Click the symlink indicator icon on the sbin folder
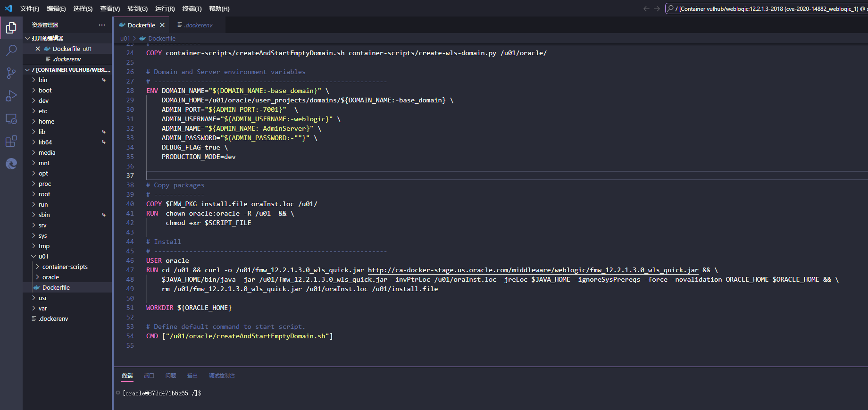This screenshot has width=868, height=410. pyautogui.click(x=104, y=215)
